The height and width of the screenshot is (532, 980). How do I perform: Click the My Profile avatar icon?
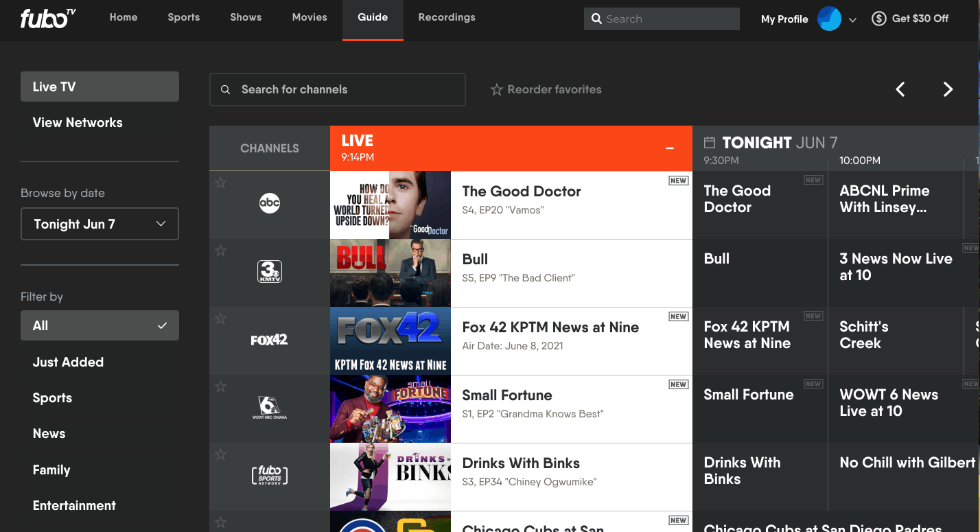(829, 19)
